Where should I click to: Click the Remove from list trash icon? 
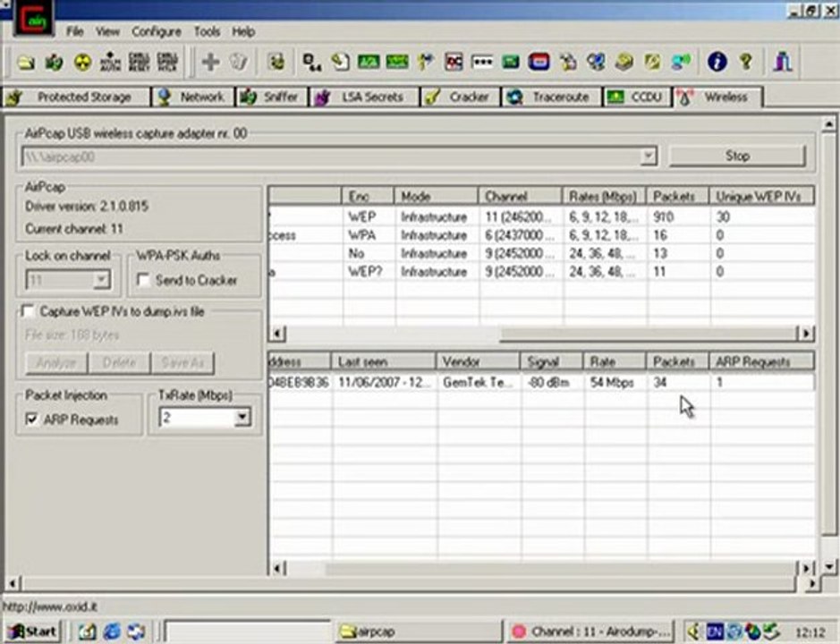(x=238, y=62)
